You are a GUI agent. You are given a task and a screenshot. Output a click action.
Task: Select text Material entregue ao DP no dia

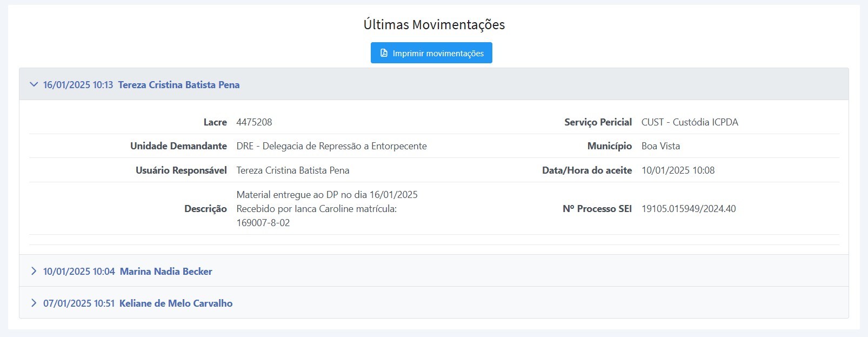(302, 195)
